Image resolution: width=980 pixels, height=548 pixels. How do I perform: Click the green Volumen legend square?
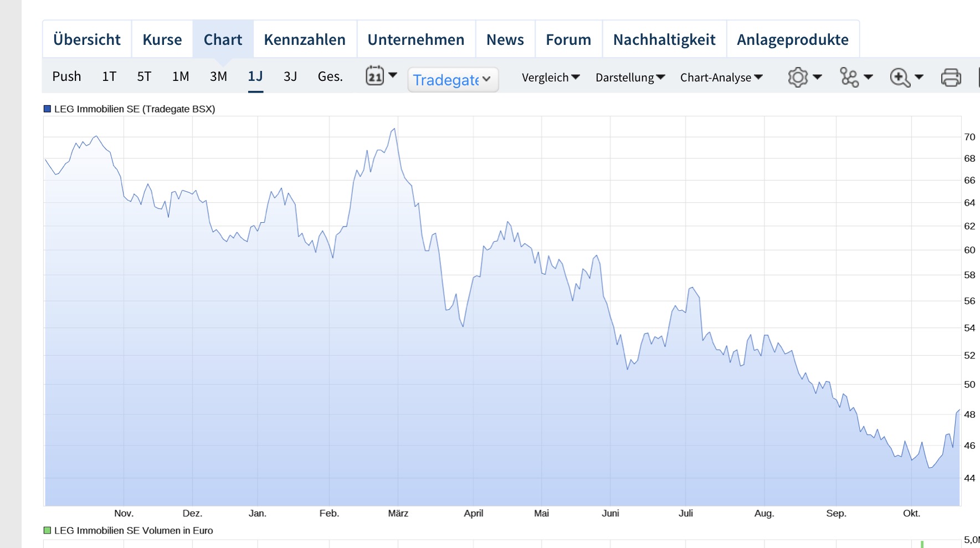(47, 530)
